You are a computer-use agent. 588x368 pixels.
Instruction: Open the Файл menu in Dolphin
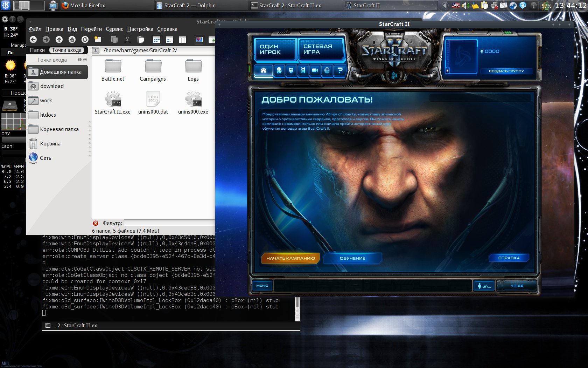pos(35,29)
